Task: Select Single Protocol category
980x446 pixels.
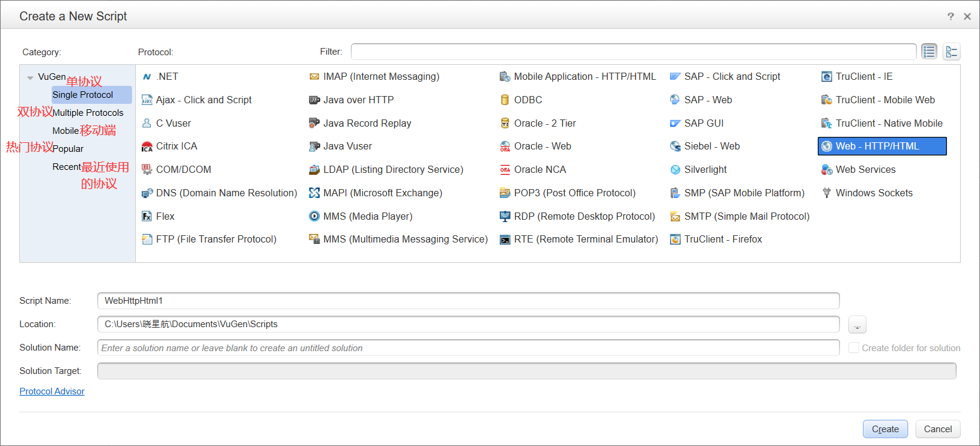Action: [x=91, y=95]
